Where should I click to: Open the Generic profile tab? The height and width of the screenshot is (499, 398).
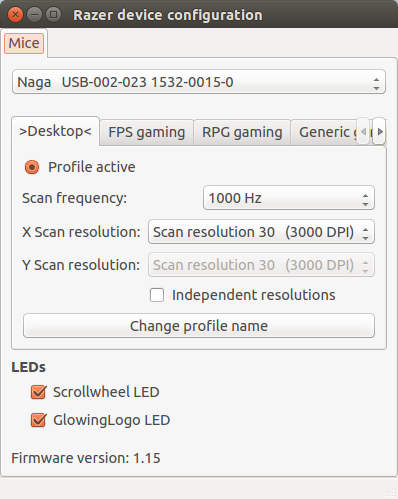point(325,132)
